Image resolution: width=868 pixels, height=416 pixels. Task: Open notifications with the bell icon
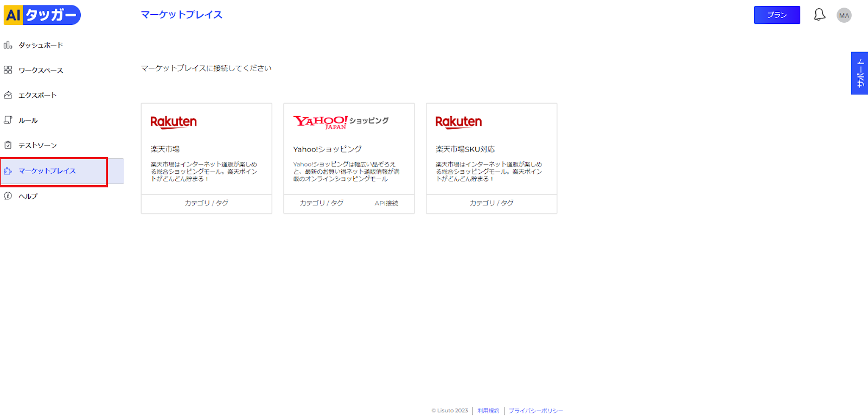pyautogui.click(x=820, y=15)
